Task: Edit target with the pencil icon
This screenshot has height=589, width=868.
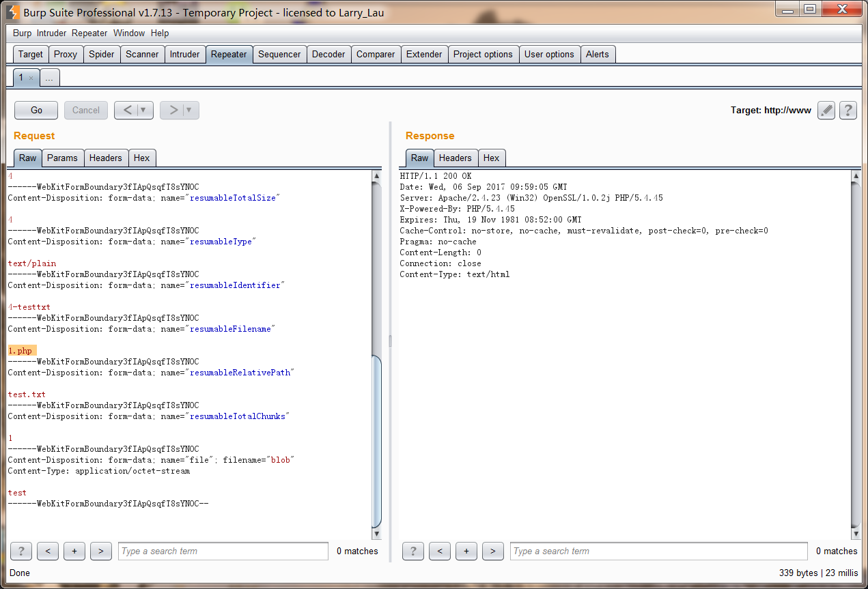Action: coord(826,110)
